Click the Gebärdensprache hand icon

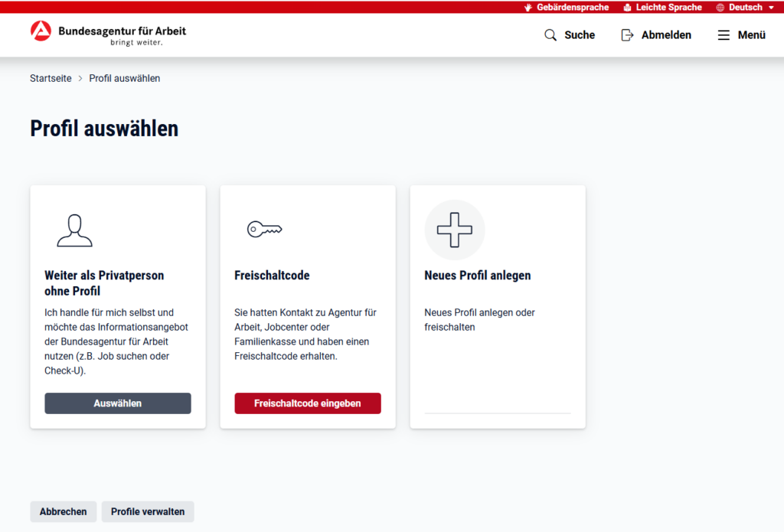pyautogui.click(x=528, y=8)
